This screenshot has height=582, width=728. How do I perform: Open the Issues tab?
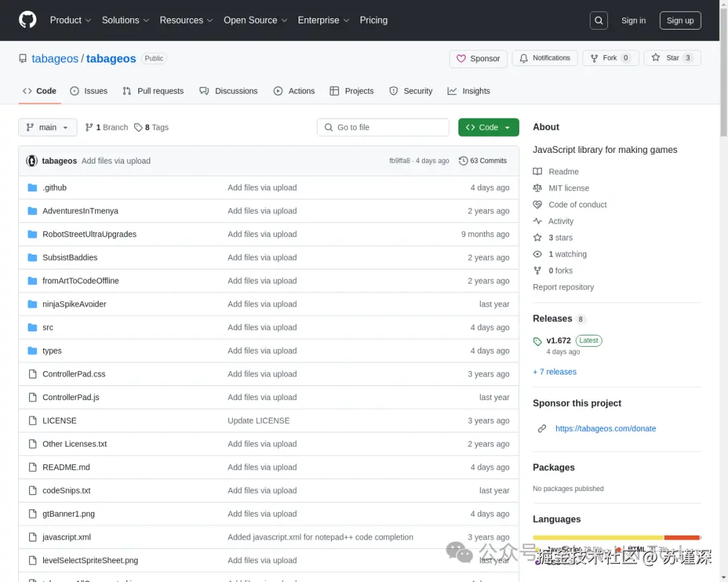pos(89,91)
